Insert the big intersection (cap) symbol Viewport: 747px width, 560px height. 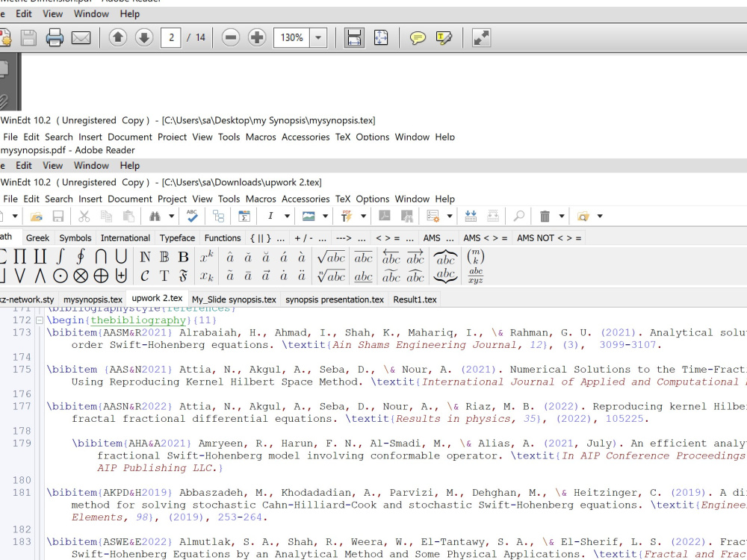click(x=101, y=257)
